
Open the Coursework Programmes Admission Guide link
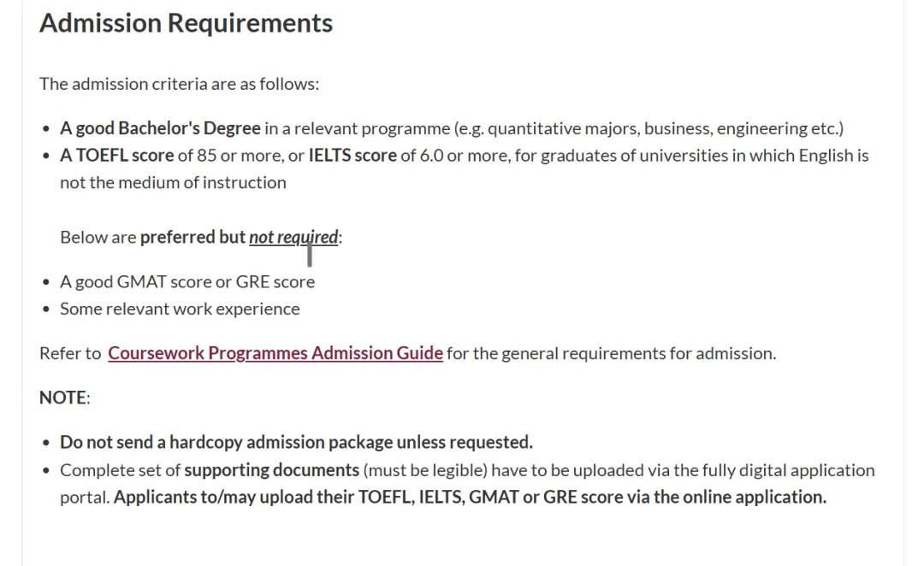(275, 353)
